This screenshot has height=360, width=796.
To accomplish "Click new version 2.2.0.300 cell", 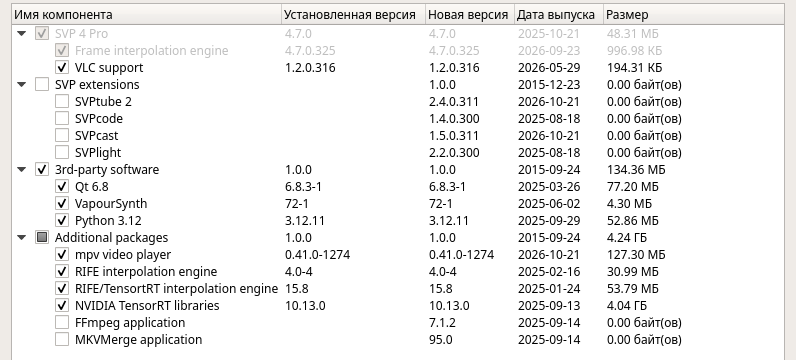I will 454,152.
